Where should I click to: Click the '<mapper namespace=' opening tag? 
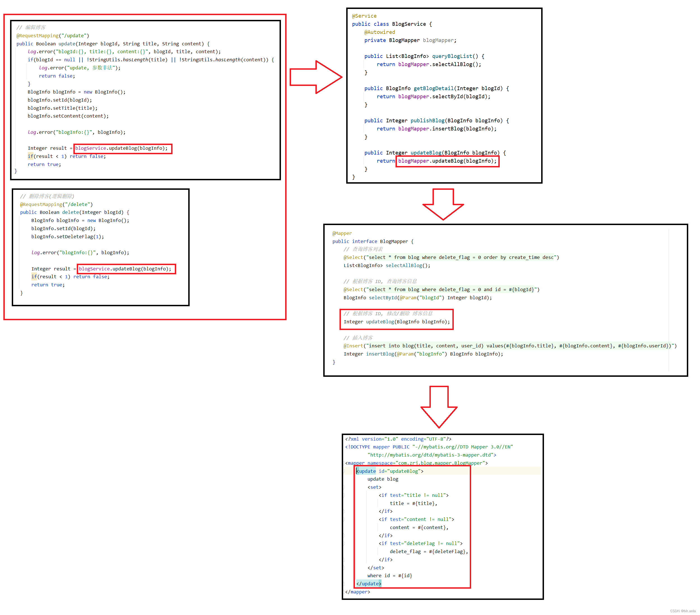[417, 463]
